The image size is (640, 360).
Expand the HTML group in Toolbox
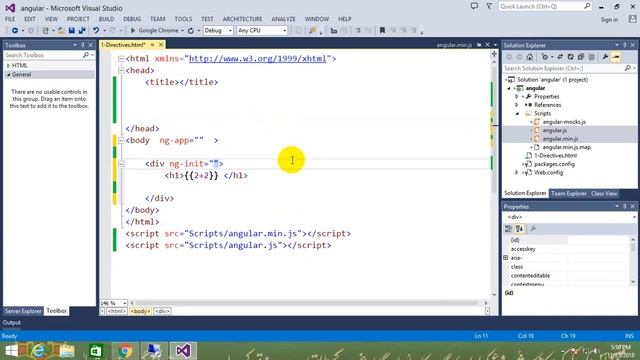8,66
